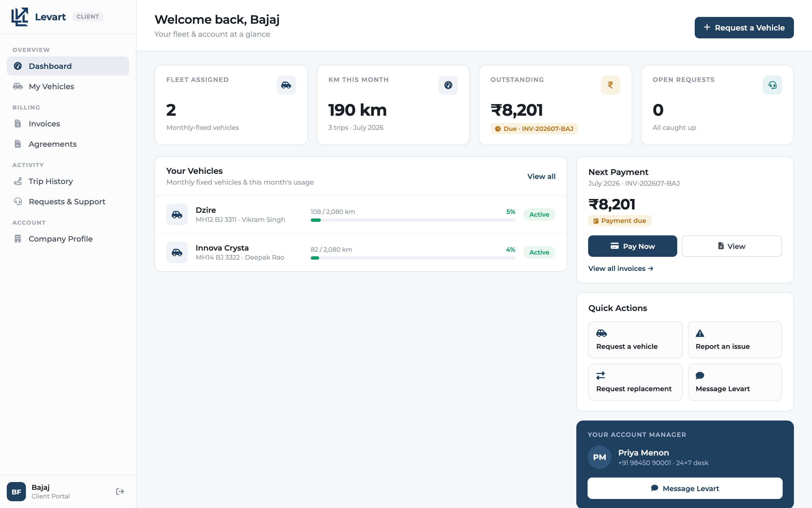The image size is (812, 508).
Task: Click the PM account manager avatar
Action: pyautogui.click(x=599, y=457)
